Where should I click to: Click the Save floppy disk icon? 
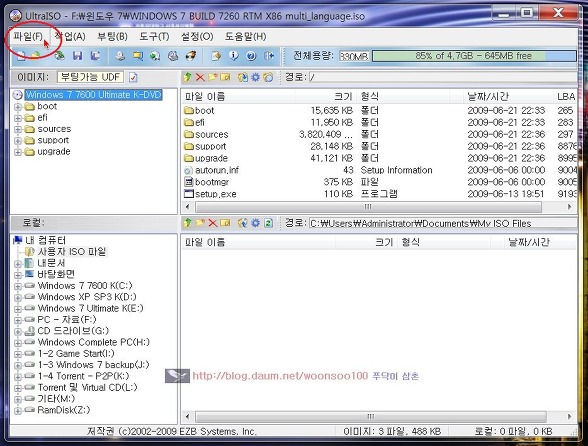[78, 56]
